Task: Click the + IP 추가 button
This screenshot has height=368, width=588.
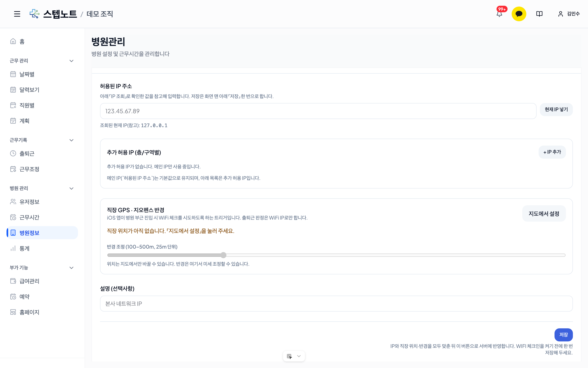Action: 552,152
